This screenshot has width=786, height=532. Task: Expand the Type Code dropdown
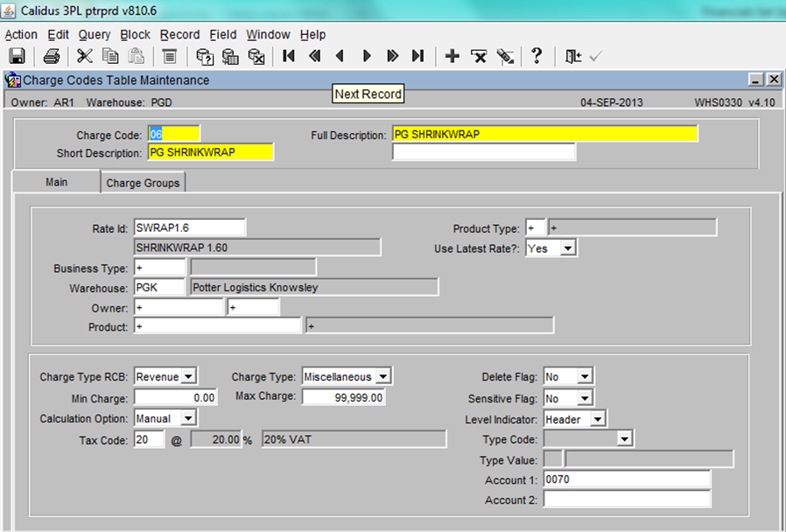(624, 439)
